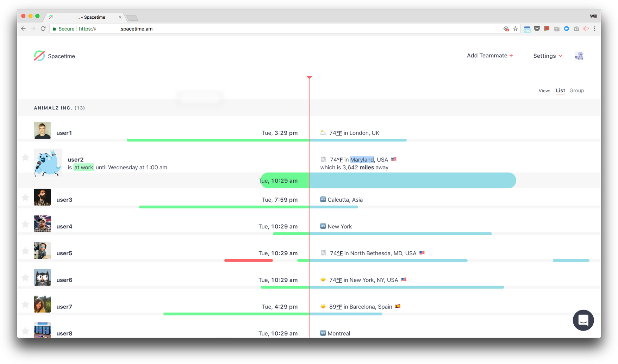618x364 pixels.
Task: Click the Spain flag icon
Action: 398,306
